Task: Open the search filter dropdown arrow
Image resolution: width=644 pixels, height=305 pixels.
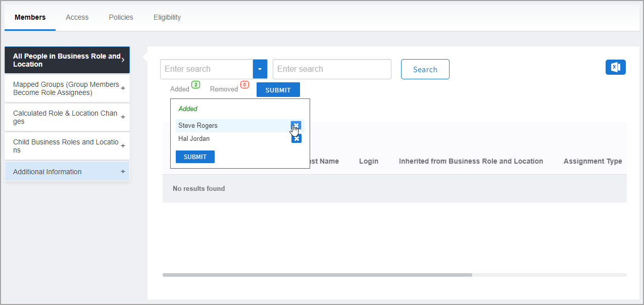Action: (x=260, y=69)
